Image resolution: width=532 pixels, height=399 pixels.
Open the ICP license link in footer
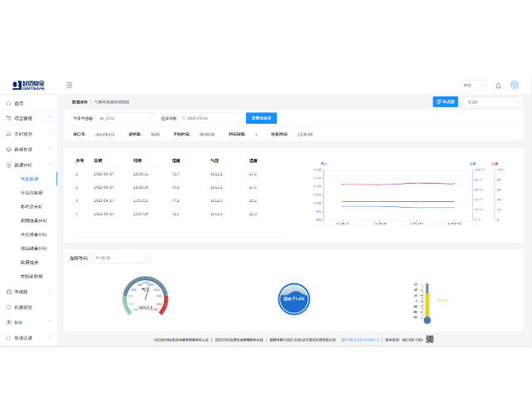365,340
